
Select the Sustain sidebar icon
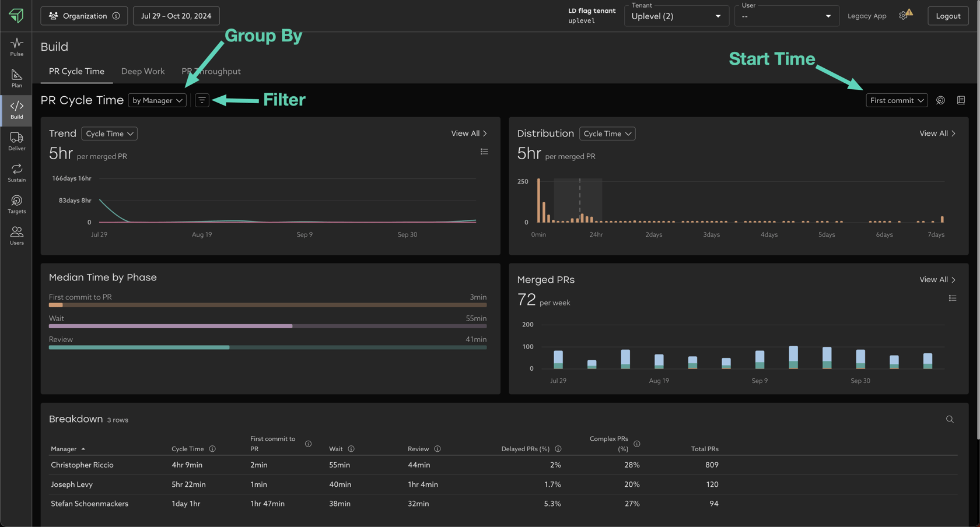tap(16, 173)
